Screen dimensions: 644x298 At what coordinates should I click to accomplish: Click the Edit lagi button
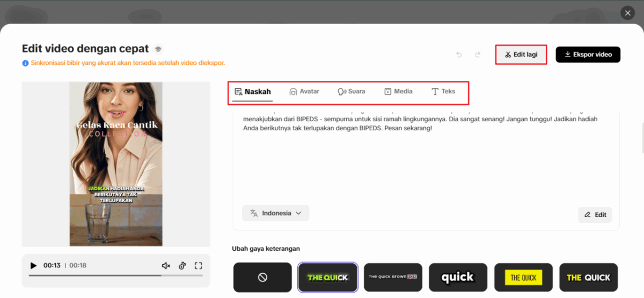point(521,55)
